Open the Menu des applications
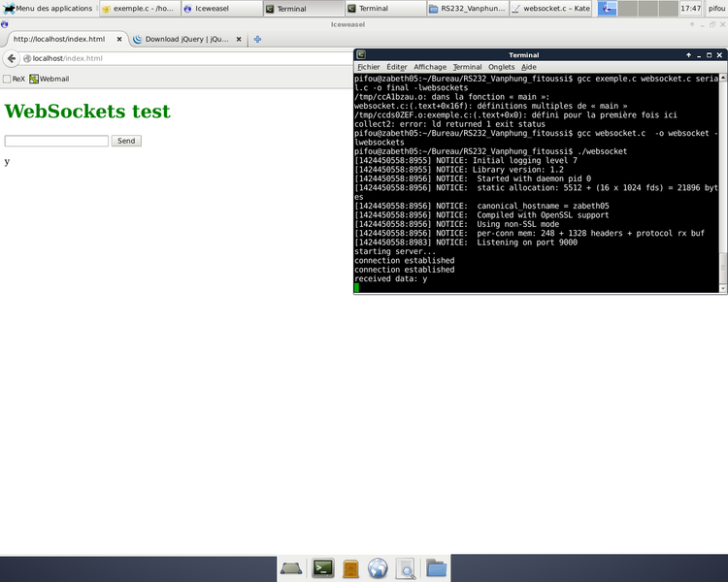 click(48, 8)
